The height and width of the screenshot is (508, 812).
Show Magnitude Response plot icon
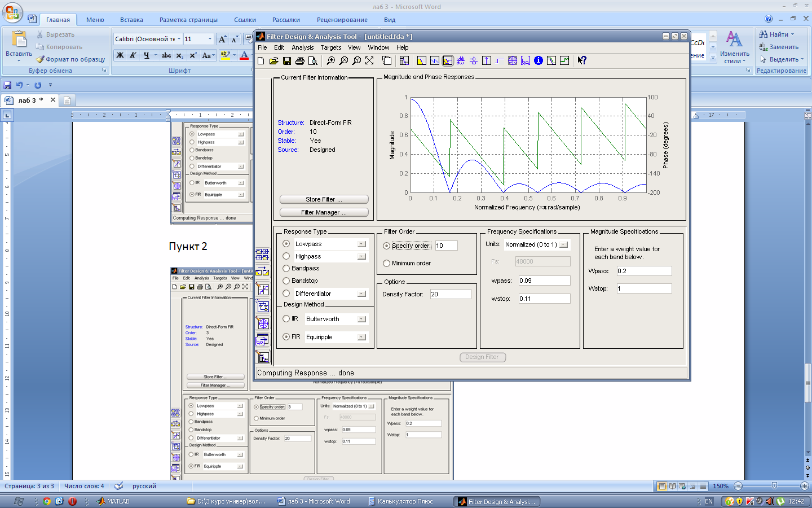pyautogui.click(x=422, y=60)
